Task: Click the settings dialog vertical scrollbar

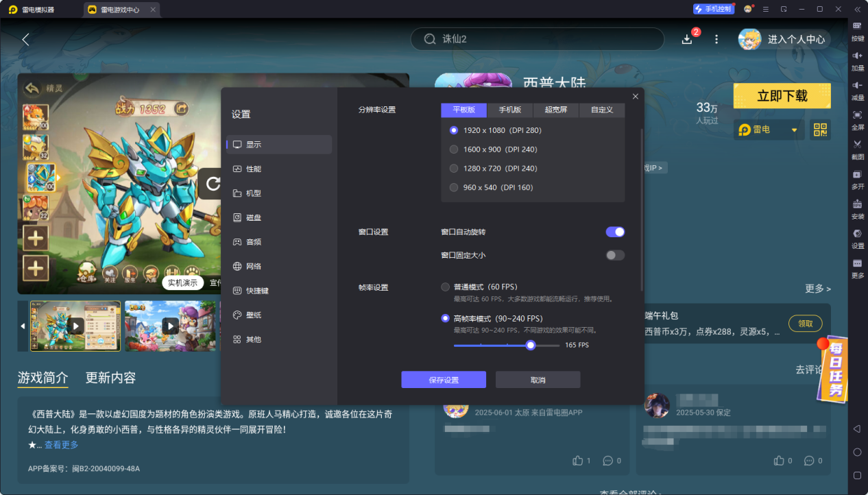Action: [x=642, y=209]
